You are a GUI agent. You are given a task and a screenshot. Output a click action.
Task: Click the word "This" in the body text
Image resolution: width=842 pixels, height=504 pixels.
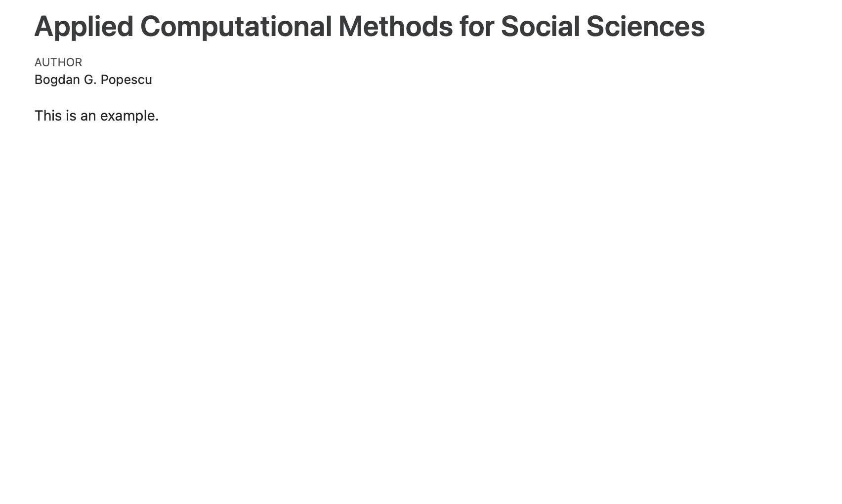coord(48,116)
